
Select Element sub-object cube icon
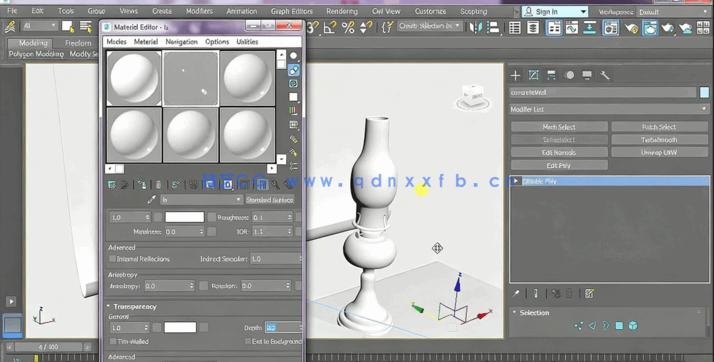pos(633,326)
